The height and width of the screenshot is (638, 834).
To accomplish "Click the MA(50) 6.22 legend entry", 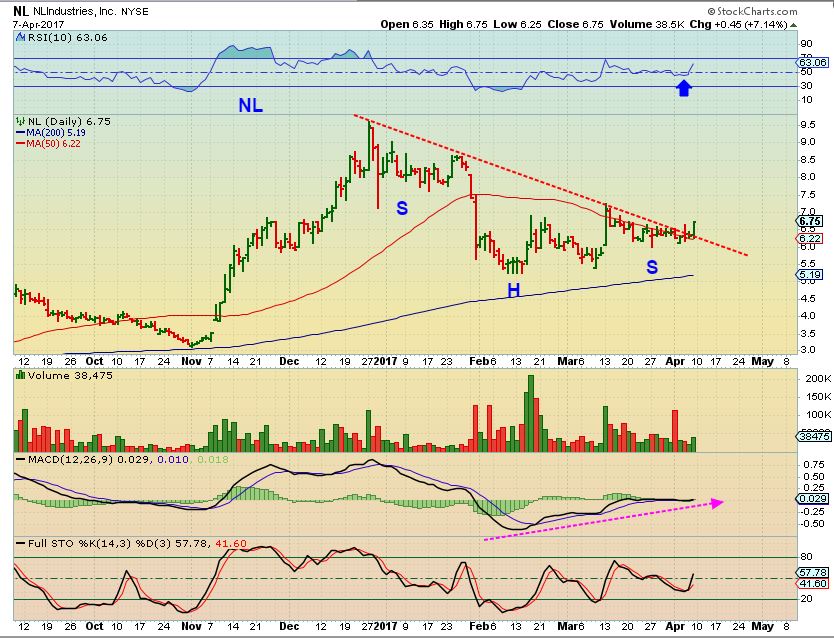I will [53, 144].
